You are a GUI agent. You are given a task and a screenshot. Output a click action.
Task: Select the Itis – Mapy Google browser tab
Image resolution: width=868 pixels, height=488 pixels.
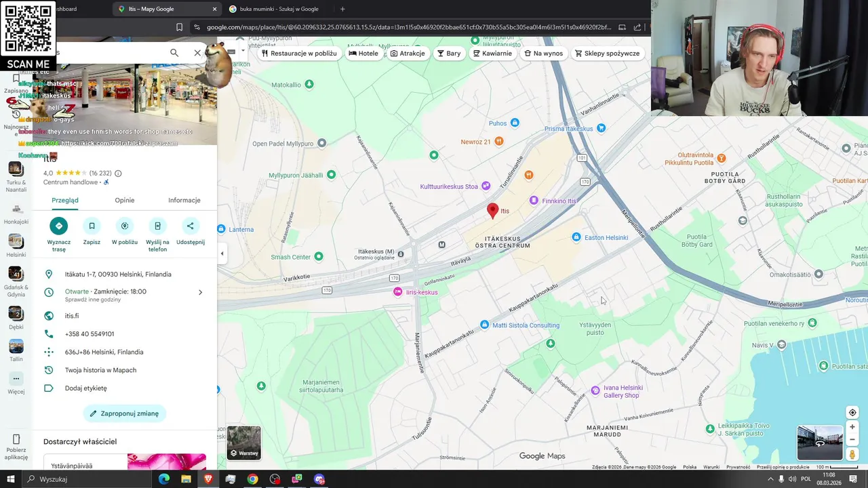click(x=166, y=9)
